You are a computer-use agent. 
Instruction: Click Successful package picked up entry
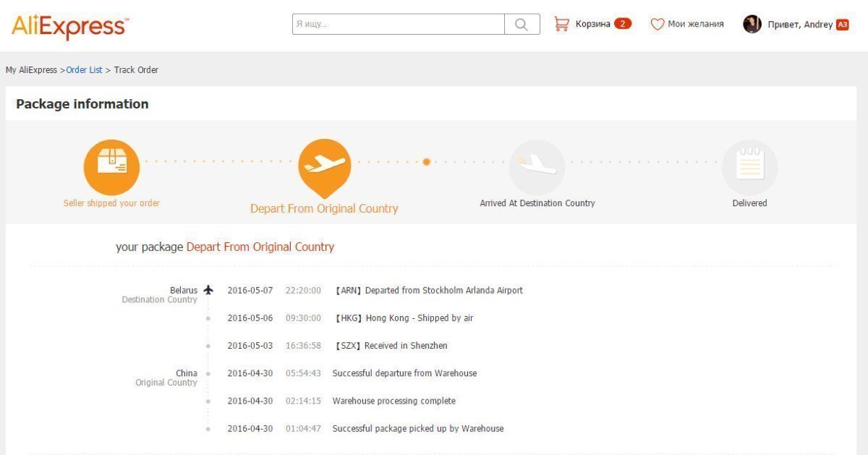point(418,428)
